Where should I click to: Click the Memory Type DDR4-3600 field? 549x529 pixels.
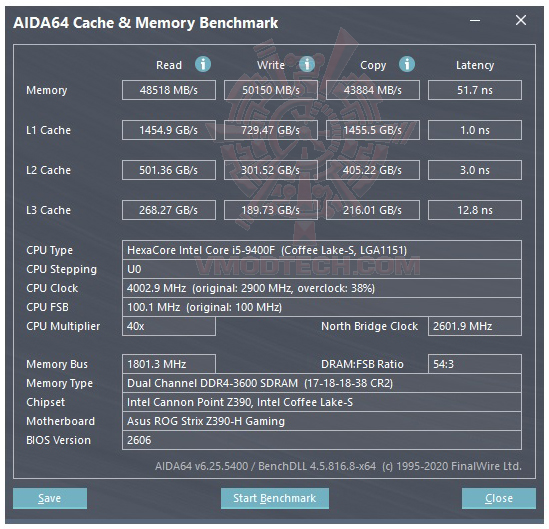(x=322, y=383)
